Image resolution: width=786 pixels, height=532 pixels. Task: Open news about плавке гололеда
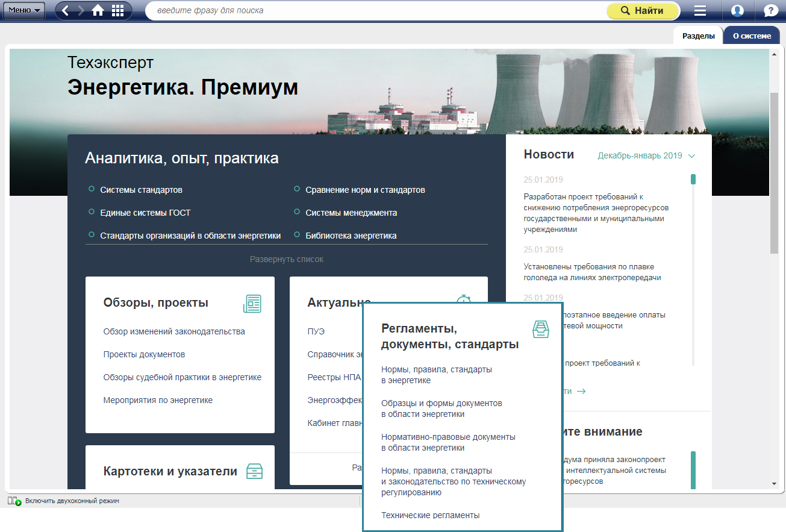tap(593, 272)
